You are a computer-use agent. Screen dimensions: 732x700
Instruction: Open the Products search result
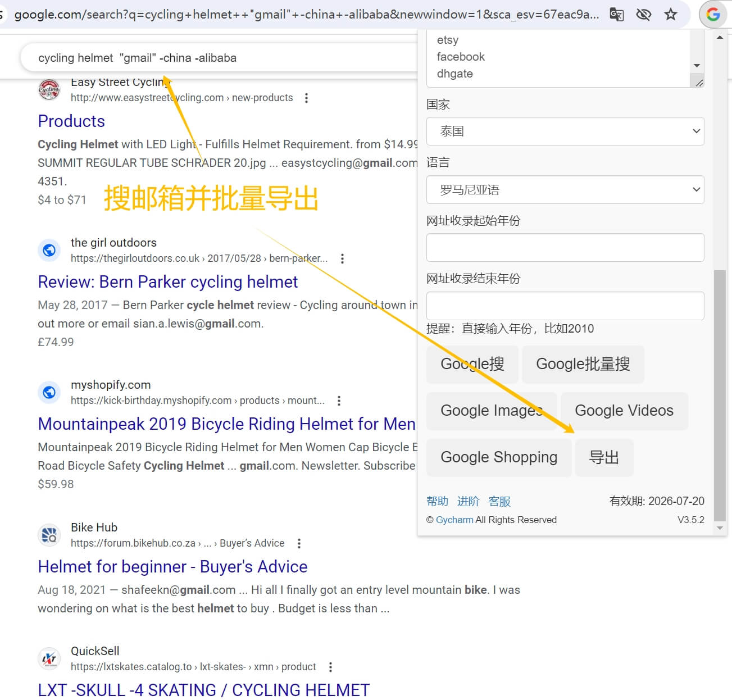pyautogui.click(x=71, y=121)
